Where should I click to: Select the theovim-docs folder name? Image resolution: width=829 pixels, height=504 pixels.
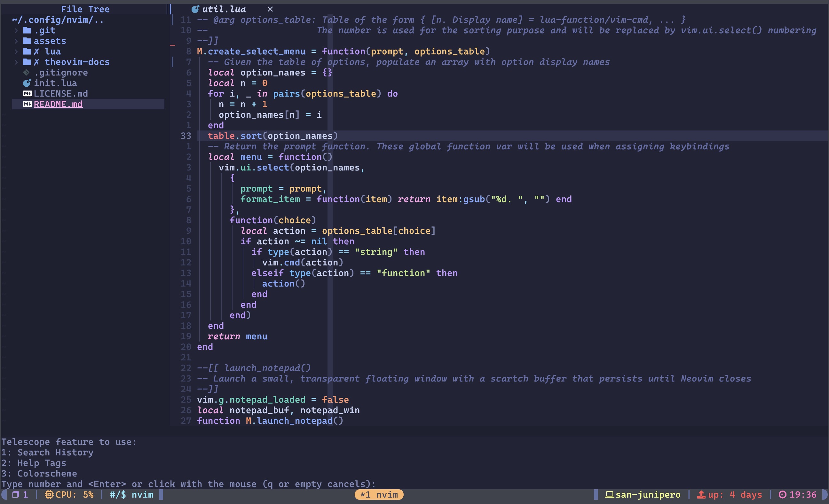(77, 62)
